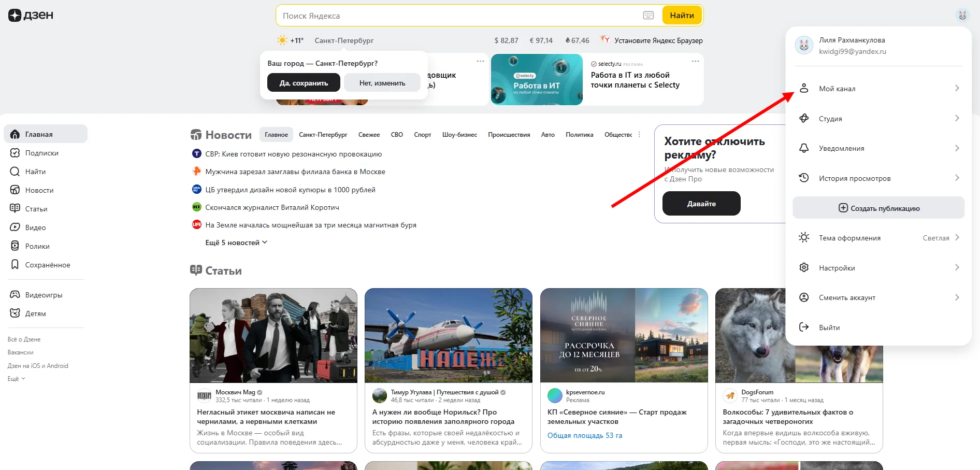Click the Видео play icon in sidebar

click(x=15, y=227)
